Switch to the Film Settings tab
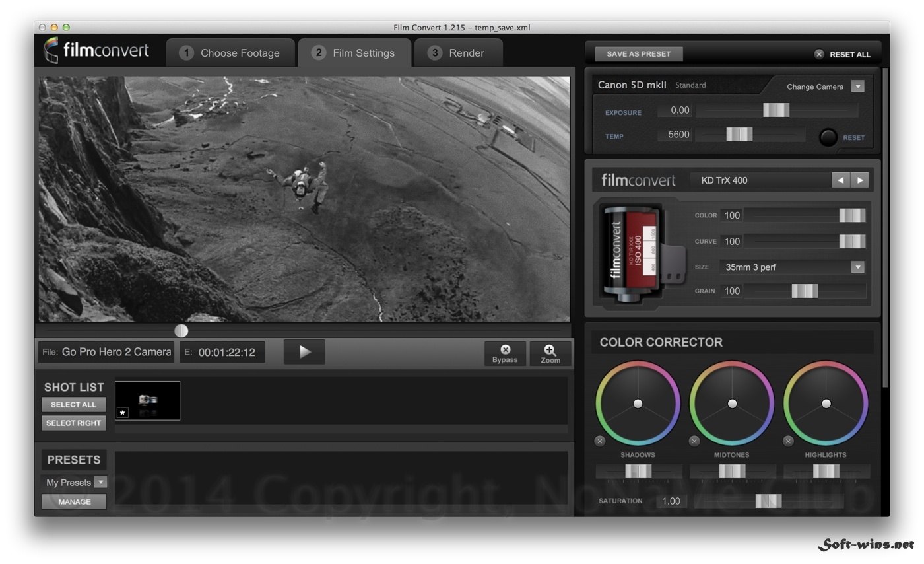 point(354,53)
